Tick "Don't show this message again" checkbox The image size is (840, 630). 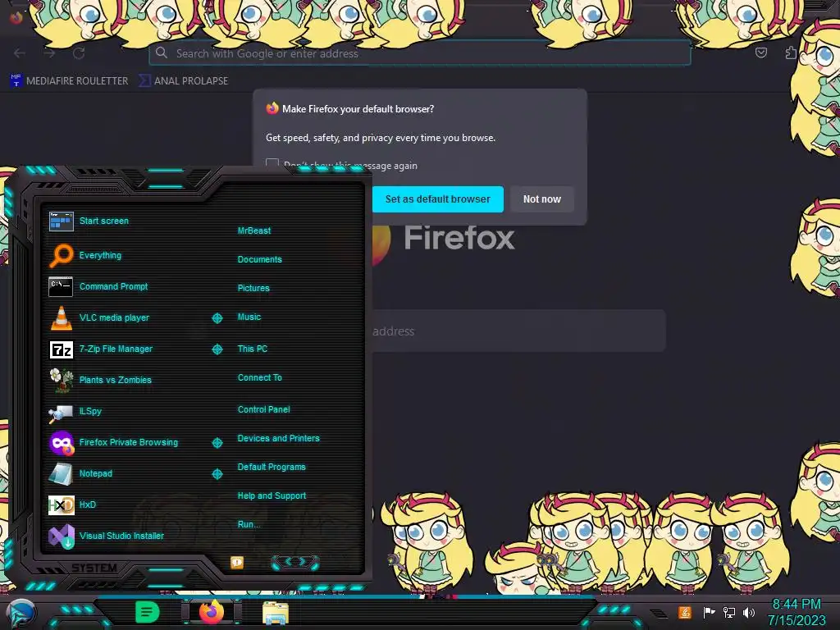coord(272,164)
